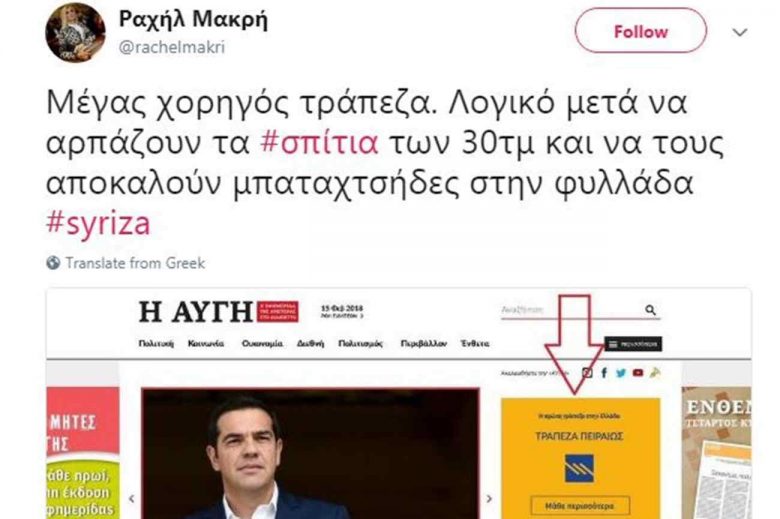Viewport: 780px width, 519px height.
Task: Open the Πολιτική menu item
Action: point(156,343)
